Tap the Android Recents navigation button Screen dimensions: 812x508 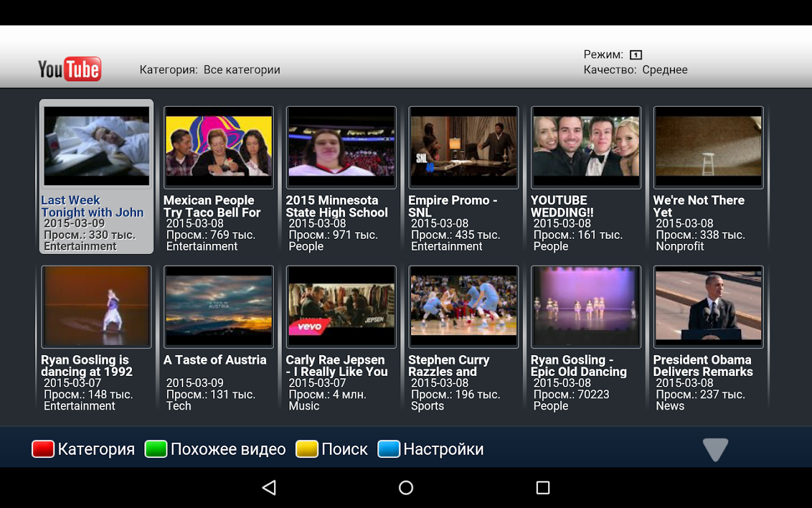542,488
